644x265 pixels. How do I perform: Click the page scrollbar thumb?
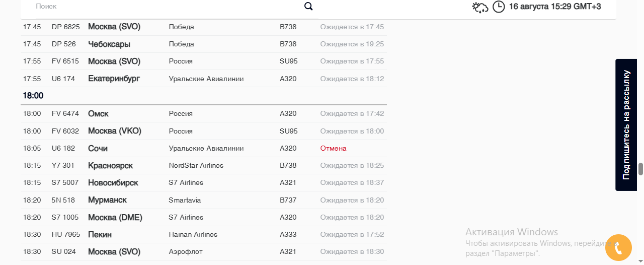tap(641, 169)
